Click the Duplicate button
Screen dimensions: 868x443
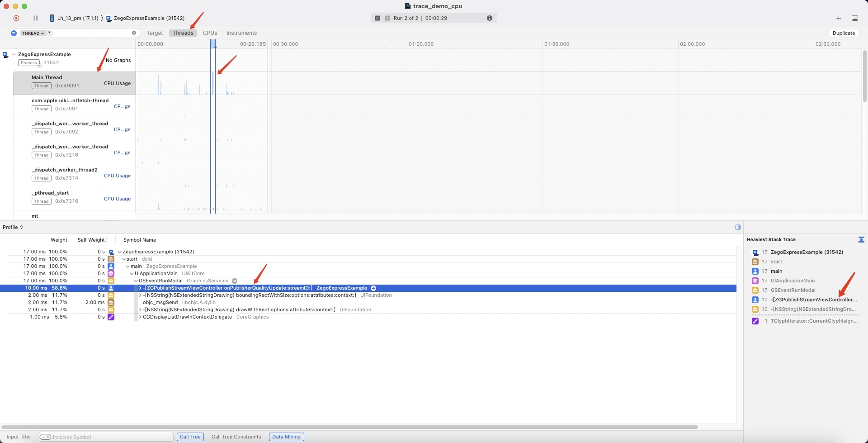pyautogui.click(x=844, y=33)
